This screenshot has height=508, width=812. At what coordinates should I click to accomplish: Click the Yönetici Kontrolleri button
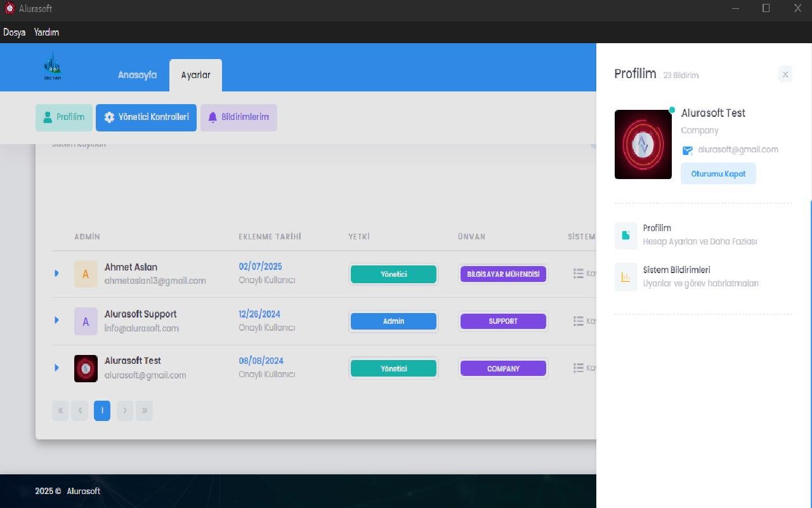(x=146, y=117)
